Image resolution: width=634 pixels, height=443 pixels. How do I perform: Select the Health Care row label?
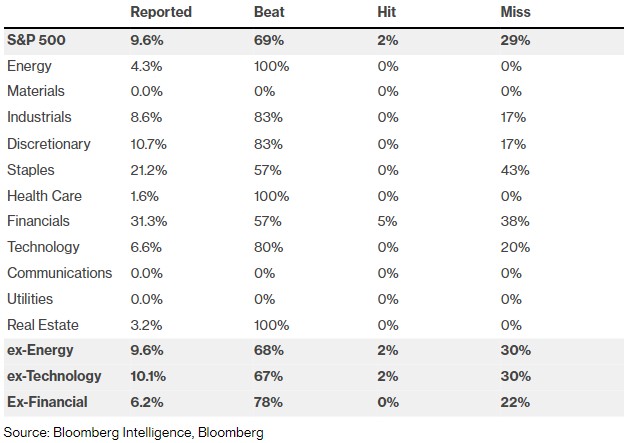(44, 196)
